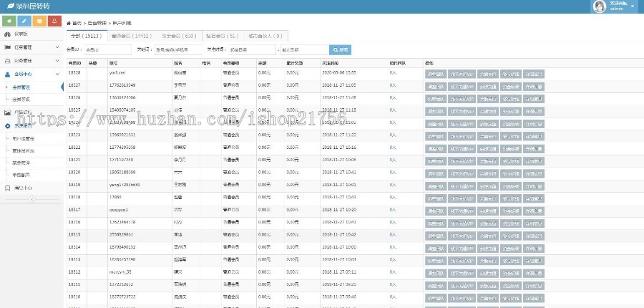Click member ID 18322 cell
This screenshot has height=308, width=644.
pos(74,148)
